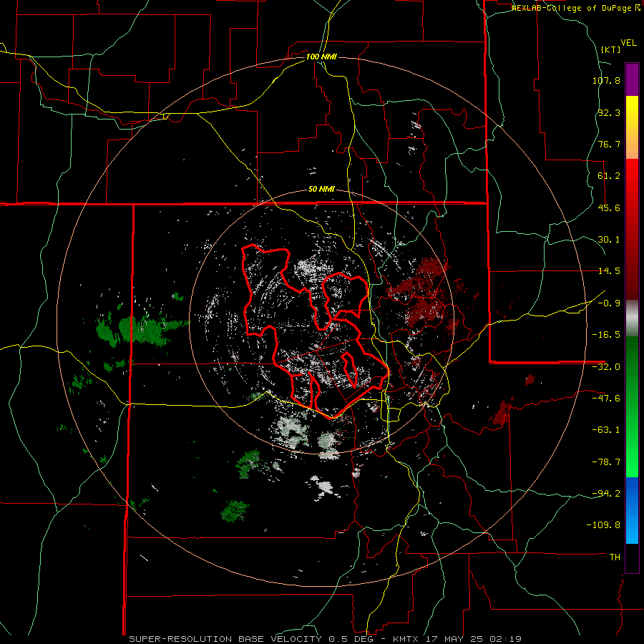644x644 pixels.
Task: Click the [KT] units label
Action: (x=611, y=49)
